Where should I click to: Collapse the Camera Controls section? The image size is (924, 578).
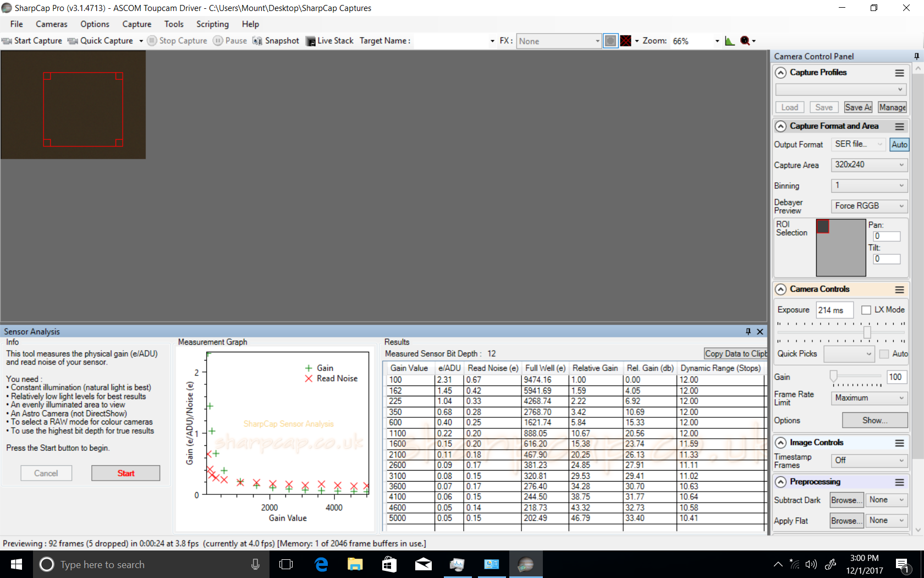[780, 290]
